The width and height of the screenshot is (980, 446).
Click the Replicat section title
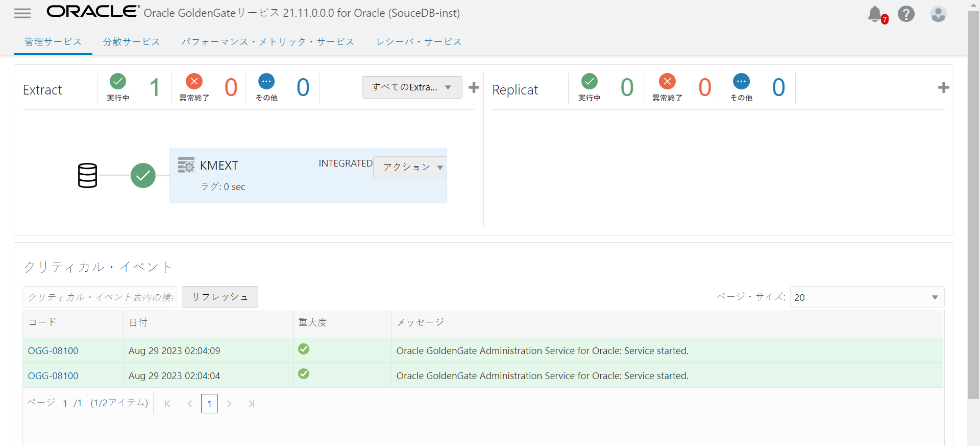coord(515,90)
